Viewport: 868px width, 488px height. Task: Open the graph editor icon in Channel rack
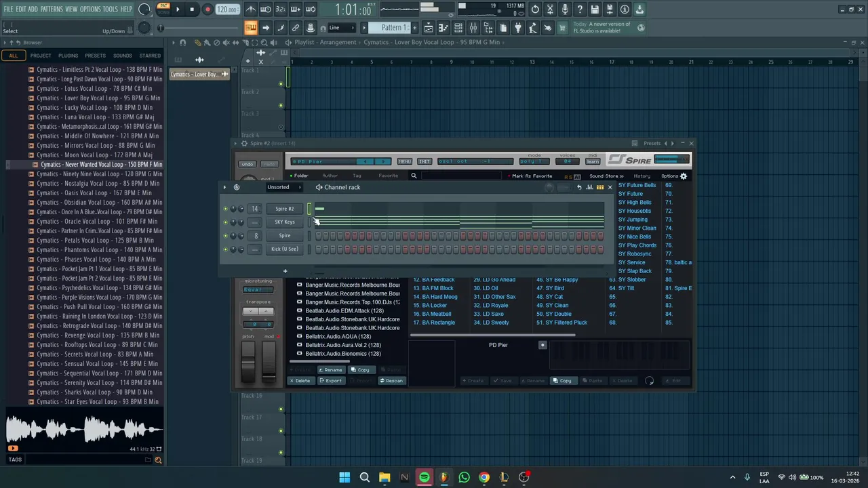(x=590, y=187)
